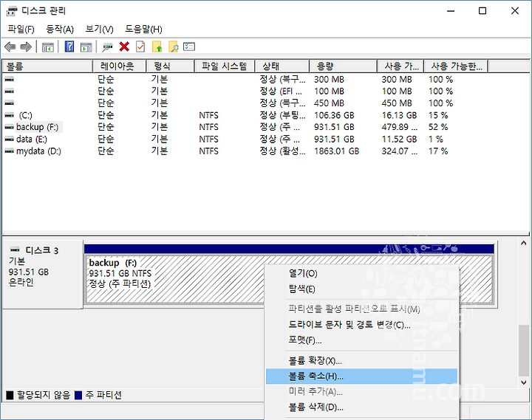Select 드라이브 문자 및 경로 변경(C)... menu entry
This screenshot has width=532, height=420.
[361, 325]
